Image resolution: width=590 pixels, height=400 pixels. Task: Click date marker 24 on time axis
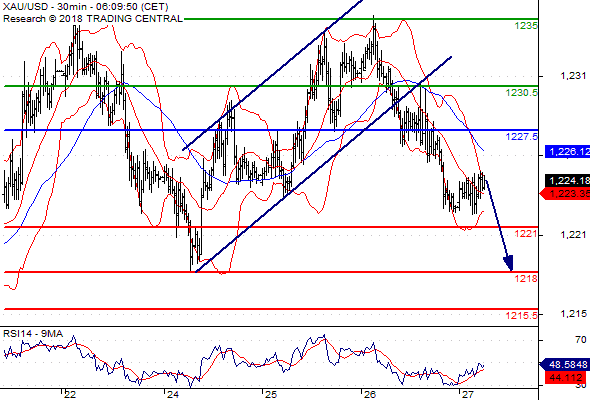pyautogui.click(x=173, y=394)
